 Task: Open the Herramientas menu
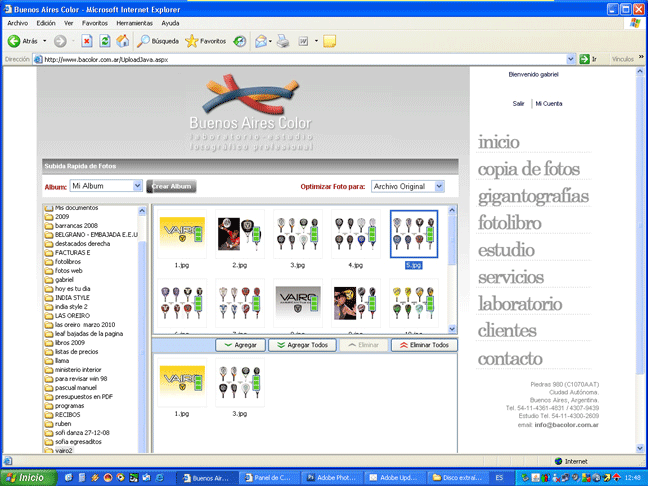[x=135, y=23]
